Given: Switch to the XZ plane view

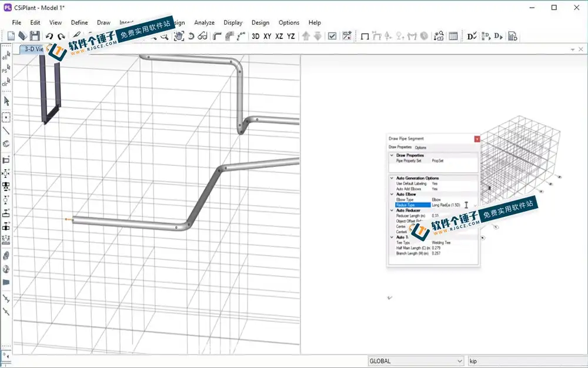Looking at the screenshot, I should tap(279, 36).
